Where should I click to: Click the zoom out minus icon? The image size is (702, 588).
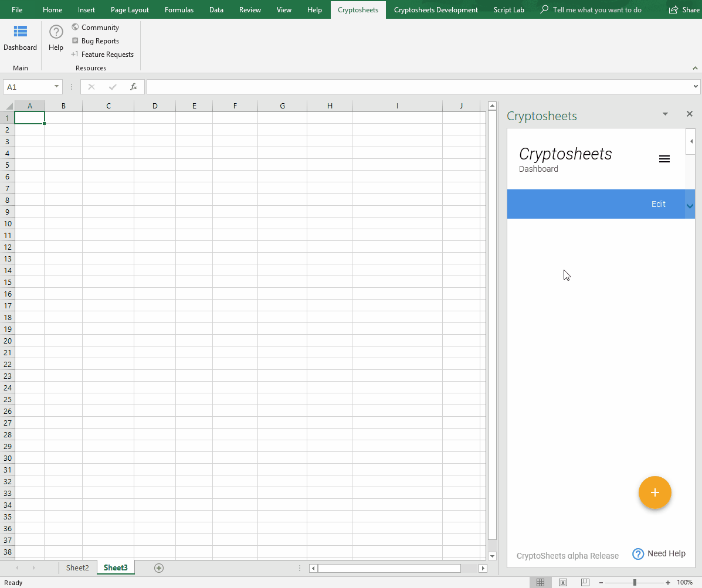pos(601,583)
